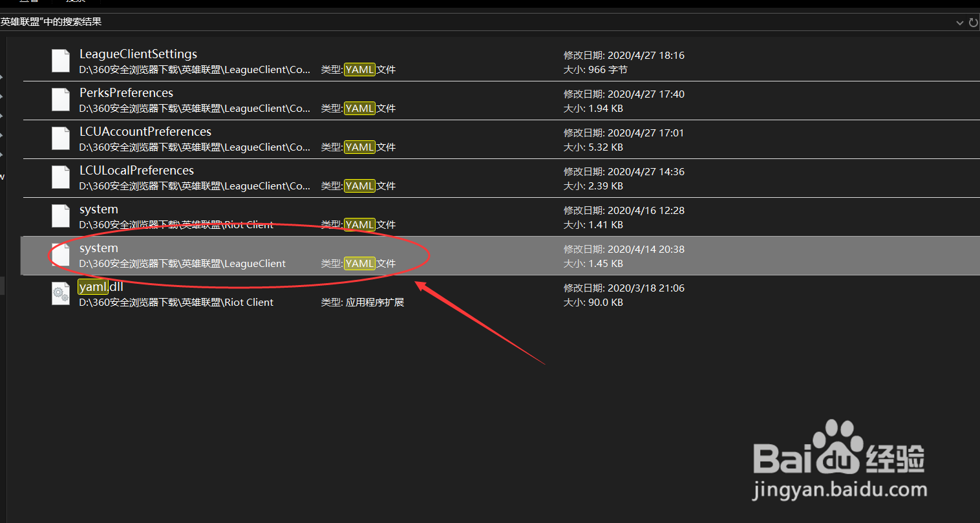
Task: Click the LCULocalPreferences file icon
Action: (61, 177)
